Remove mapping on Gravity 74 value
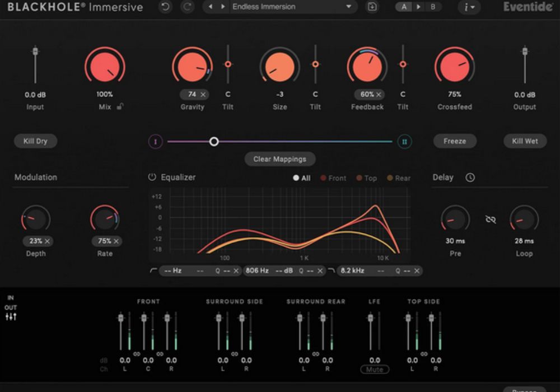Viewport: 560px width, 392px height. tap(203, 95)
